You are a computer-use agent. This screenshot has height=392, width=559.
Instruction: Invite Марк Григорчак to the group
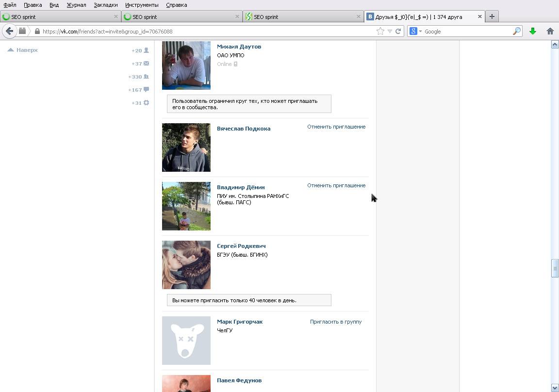tap(336, 322)
